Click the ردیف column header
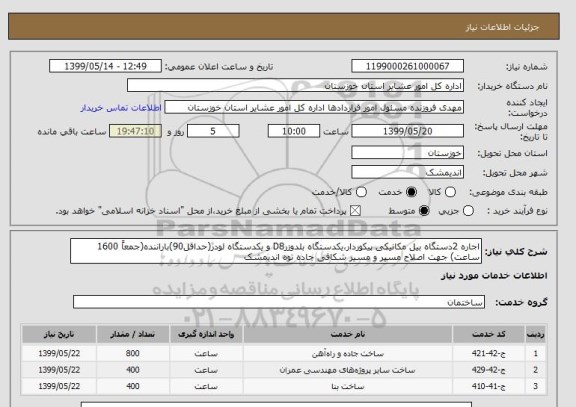 tap(536, 334)
